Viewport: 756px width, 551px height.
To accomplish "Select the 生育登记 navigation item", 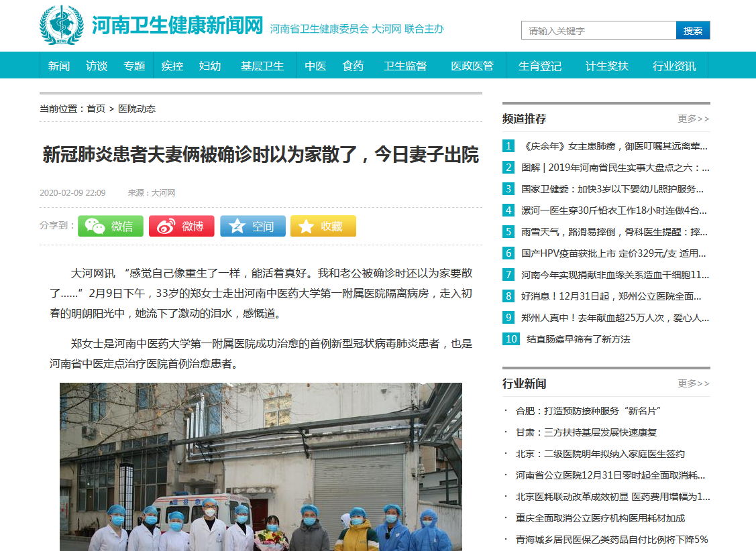I will [540, 66].
